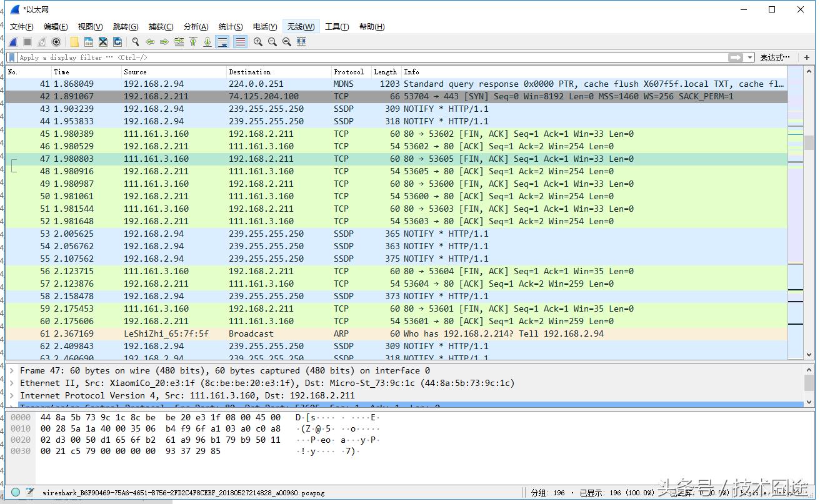820x504 pixels.
Task: Click the stop capture square icon
Action: click(x=27, y=42)
